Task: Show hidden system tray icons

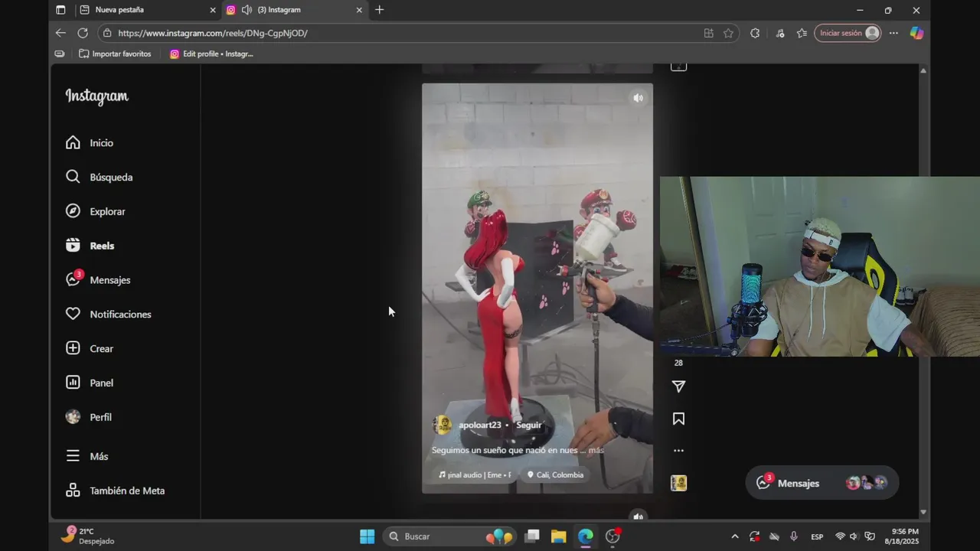Action: click(x=735, y=536)
